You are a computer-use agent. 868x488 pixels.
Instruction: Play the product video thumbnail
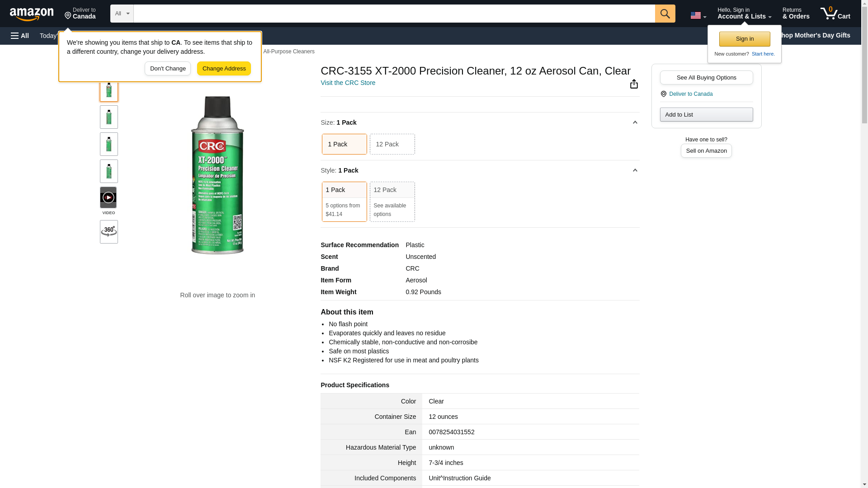[x=108, y=198]
